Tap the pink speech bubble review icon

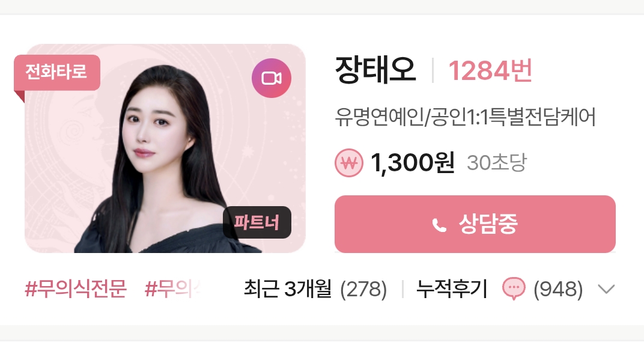tap(514, 288)
